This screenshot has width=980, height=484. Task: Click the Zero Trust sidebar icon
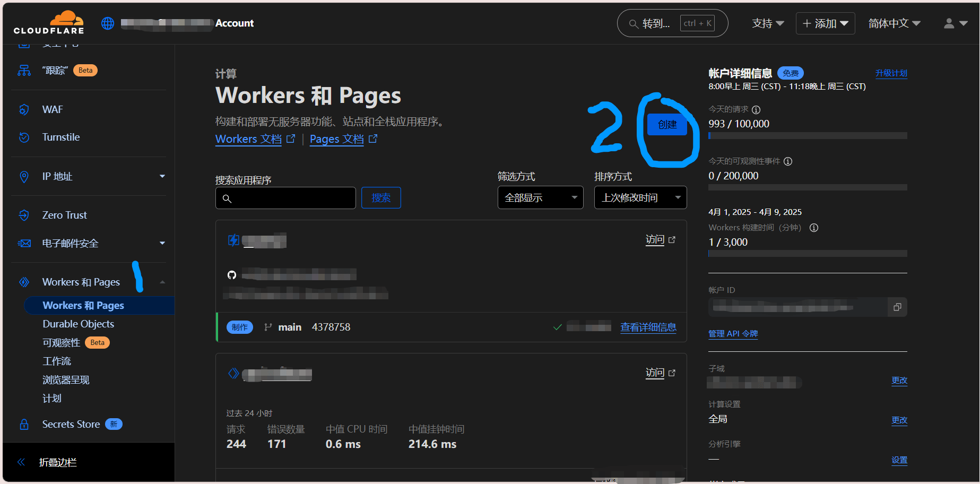24,215
